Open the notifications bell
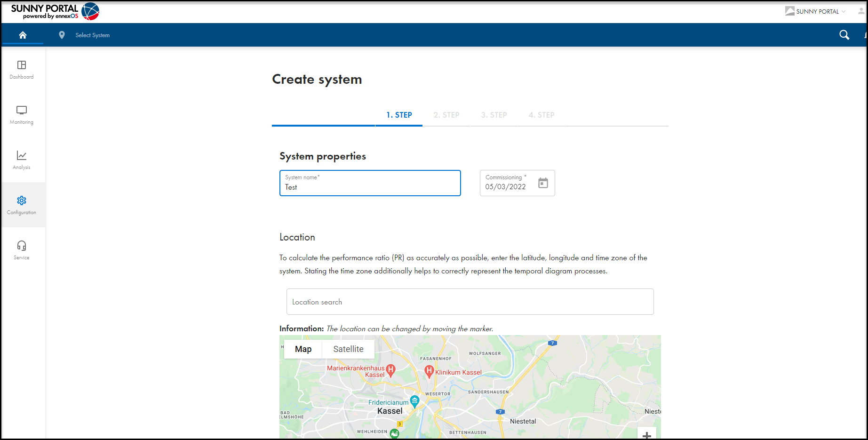Screen dimensions: 868x440 865,35
